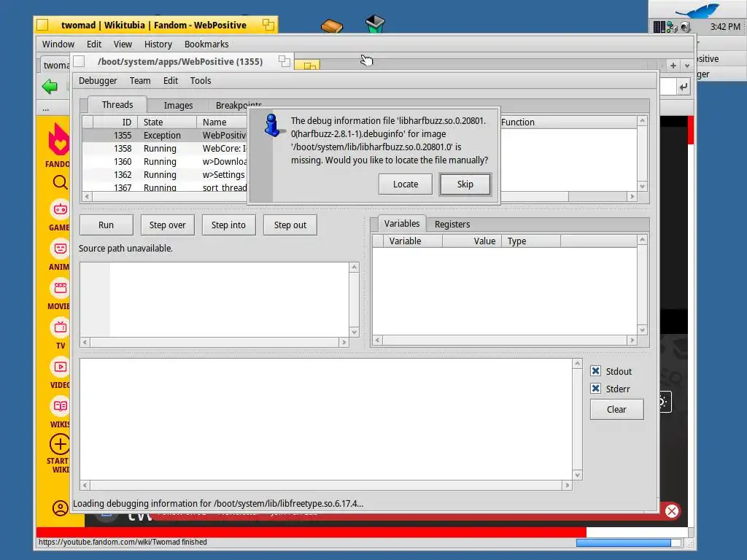Open WebPositive History menu
The height and width of the screenshot is (560, 747).
pos(158,44)
